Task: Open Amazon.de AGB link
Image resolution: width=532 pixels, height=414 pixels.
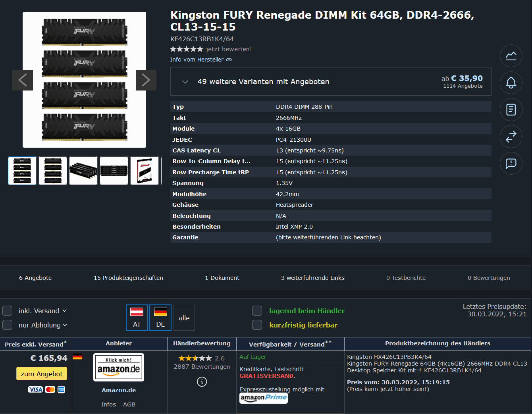Action: 129,404
